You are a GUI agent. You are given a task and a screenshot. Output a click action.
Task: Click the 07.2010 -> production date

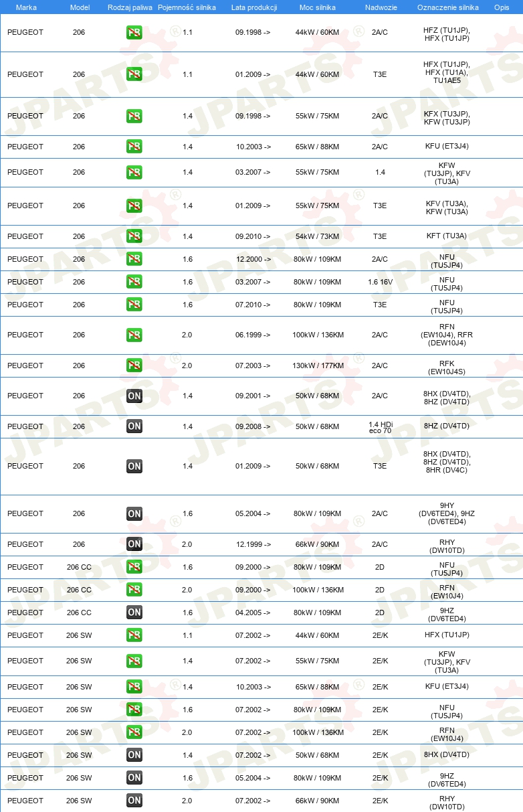pyautogui.click(x=253, y=305)
